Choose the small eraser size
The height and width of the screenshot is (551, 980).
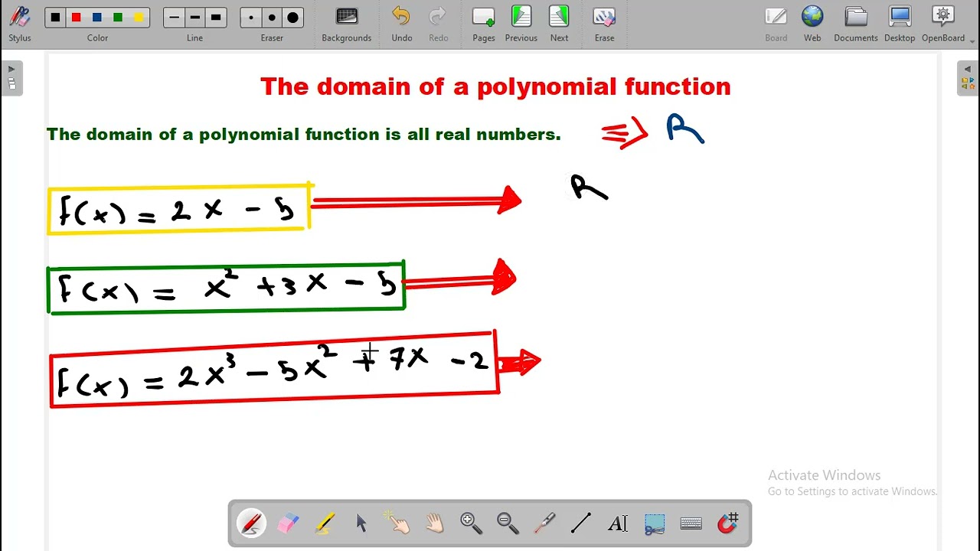[x=251, y=18]
